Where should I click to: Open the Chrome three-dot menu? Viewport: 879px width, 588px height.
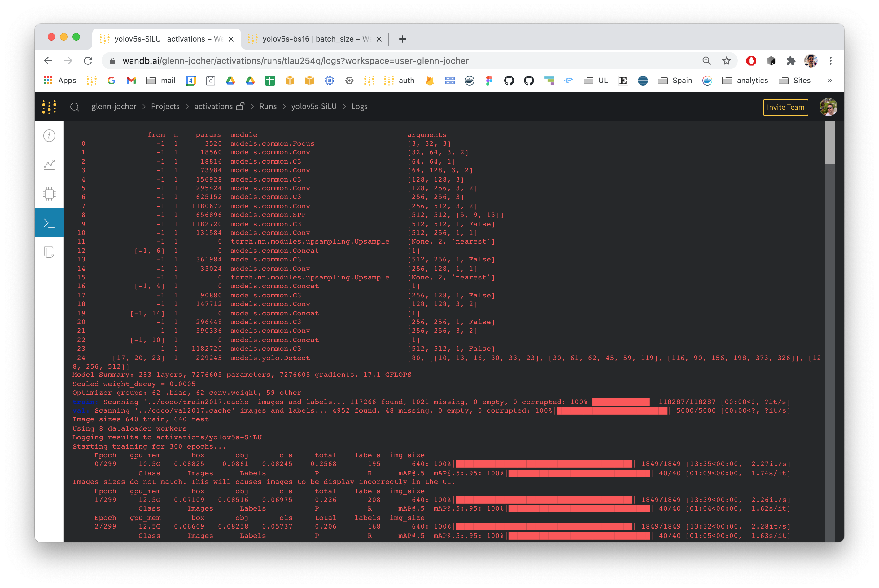[831, 61]
